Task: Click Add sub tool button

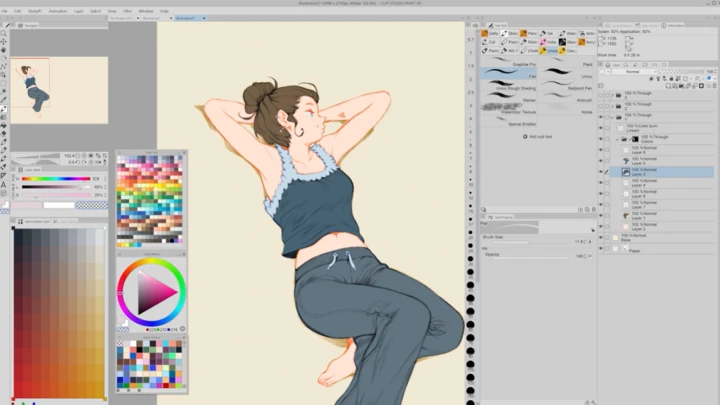Action: point(538,136)
